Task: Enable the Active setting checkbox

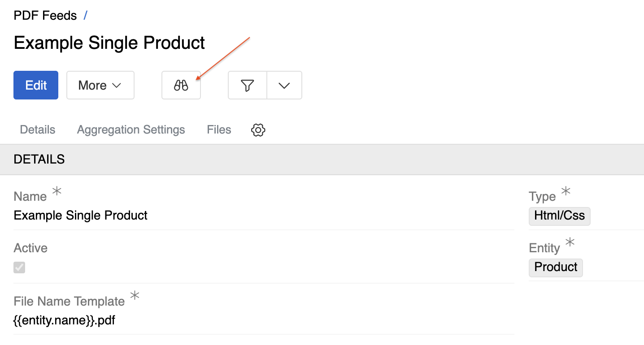Action: 19,267
